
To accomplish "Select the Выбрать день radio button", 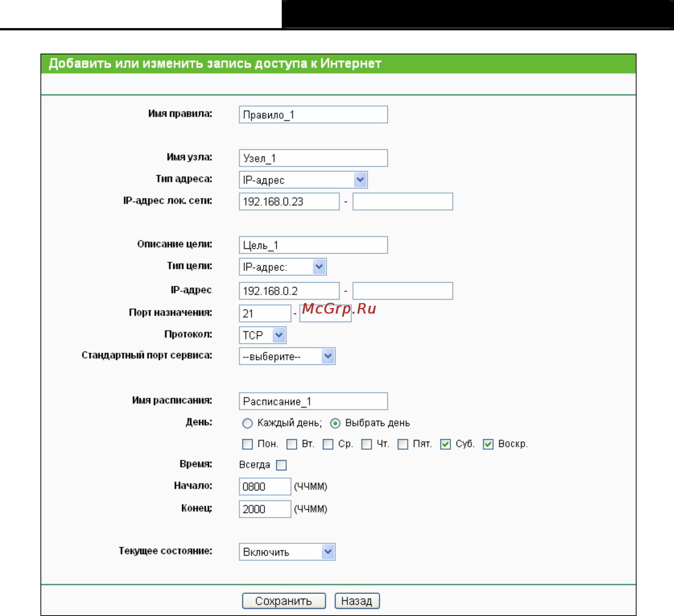I will [335, 423].
